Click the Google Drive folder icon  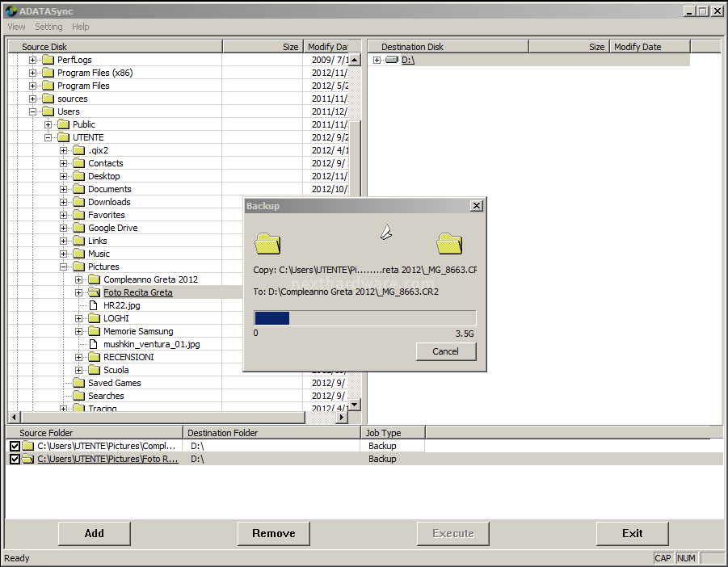(x=79, y=229)
